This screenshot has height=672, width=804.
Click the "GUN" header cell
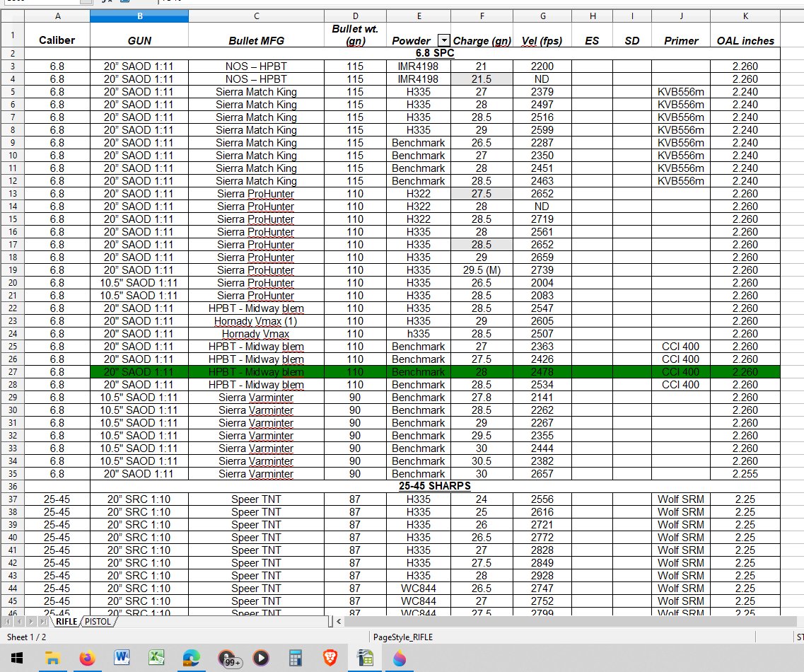coord(139,35)
